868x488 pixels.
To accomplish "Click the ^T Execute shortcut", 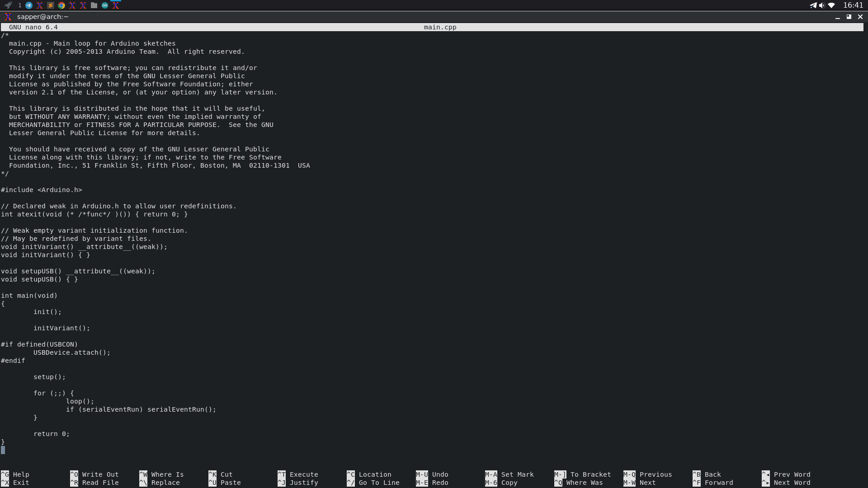I will point(298,474).
